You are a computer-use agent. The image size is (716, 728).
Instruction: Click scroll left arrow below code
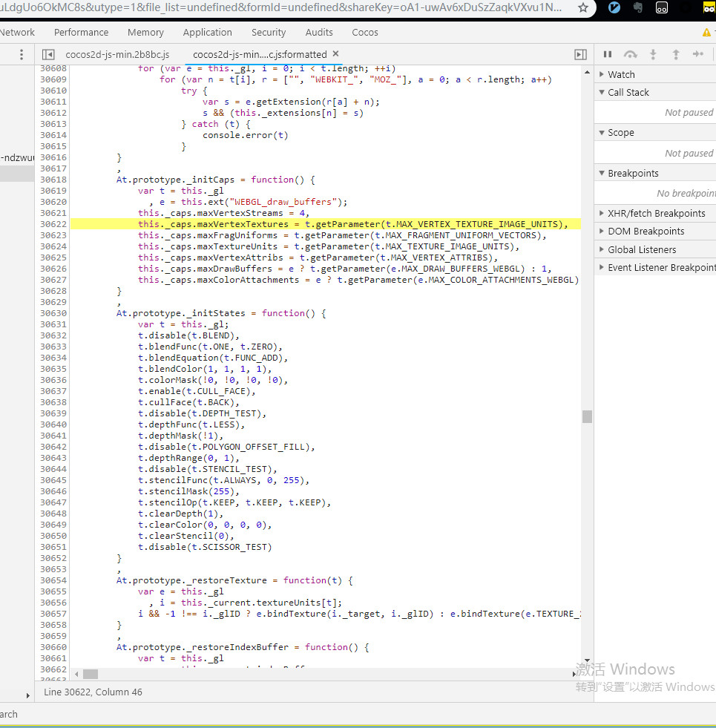pos(76,674)
